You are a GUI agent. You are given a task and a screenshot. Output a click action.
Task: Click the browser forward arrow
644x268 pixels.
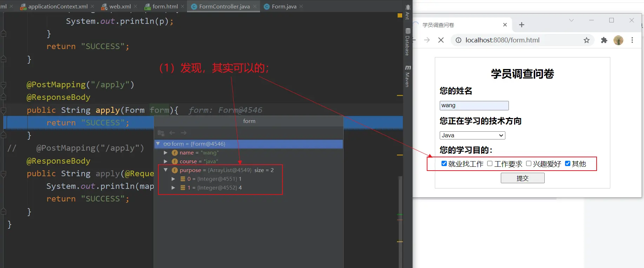click(x=427, y=40)
